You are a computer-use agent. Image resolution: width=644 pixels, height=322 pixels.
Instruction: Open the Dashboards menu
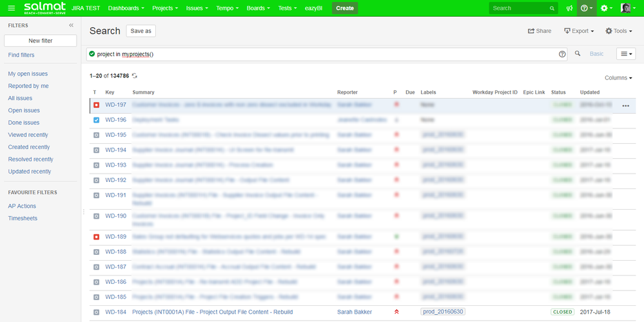tap(126, 8)
